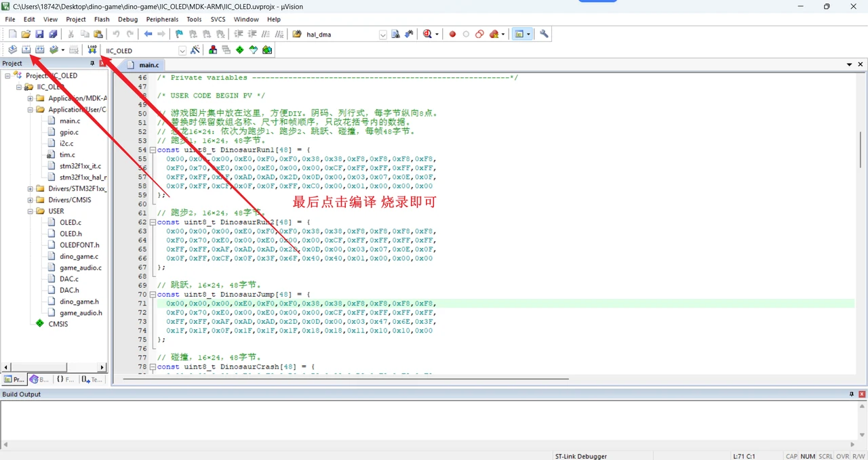Viewport: 868px width, 460px height.
Task: Navigate backwards with the blue left arrow
Action: pyautogui.click(x=148, y=35)
